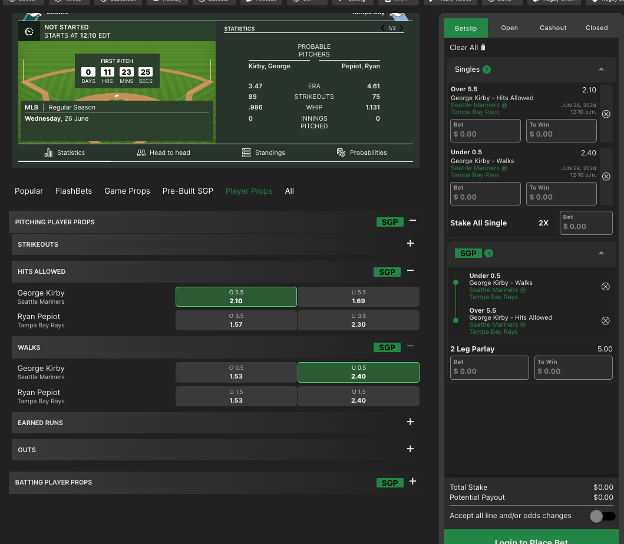
Task: Expand the Strikeouts section
Action: 410,243
